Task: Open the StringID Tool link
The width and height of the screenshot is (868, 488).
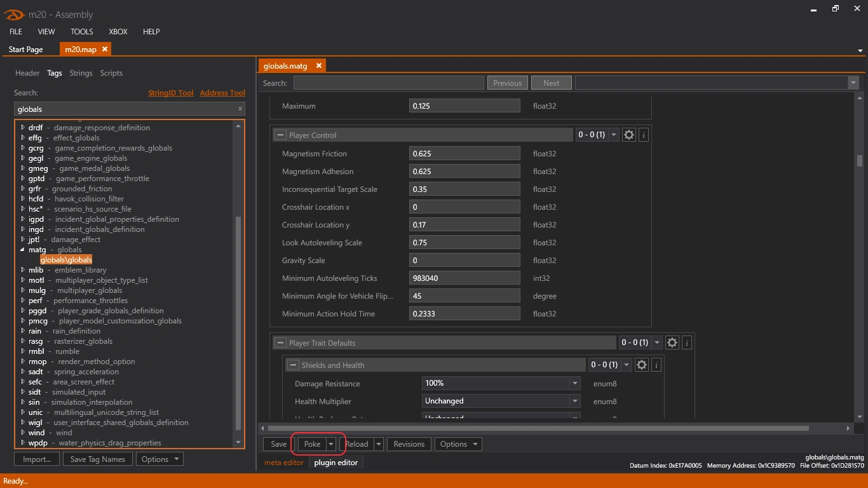Action: click(x=170, y=92)
